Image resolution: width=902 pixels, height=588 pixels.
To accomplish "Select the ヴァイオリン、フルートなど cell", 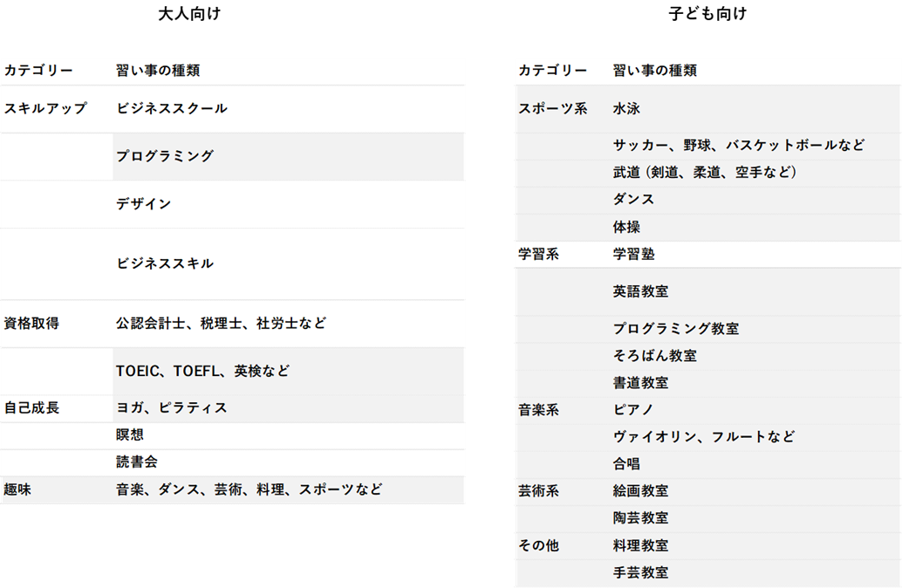I will click(x=704, y=437).
